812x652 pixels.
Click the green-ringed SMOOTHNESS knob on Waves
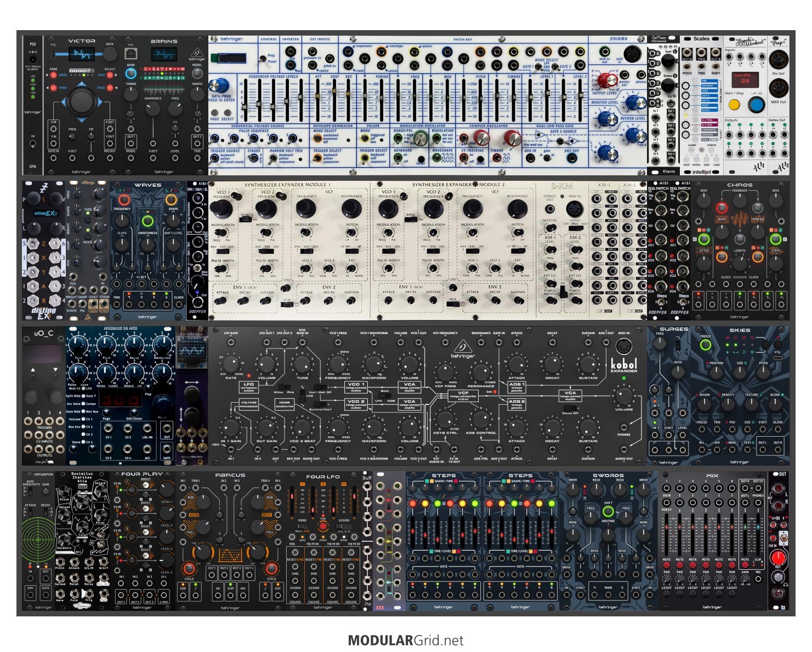(x=147, y=221)
